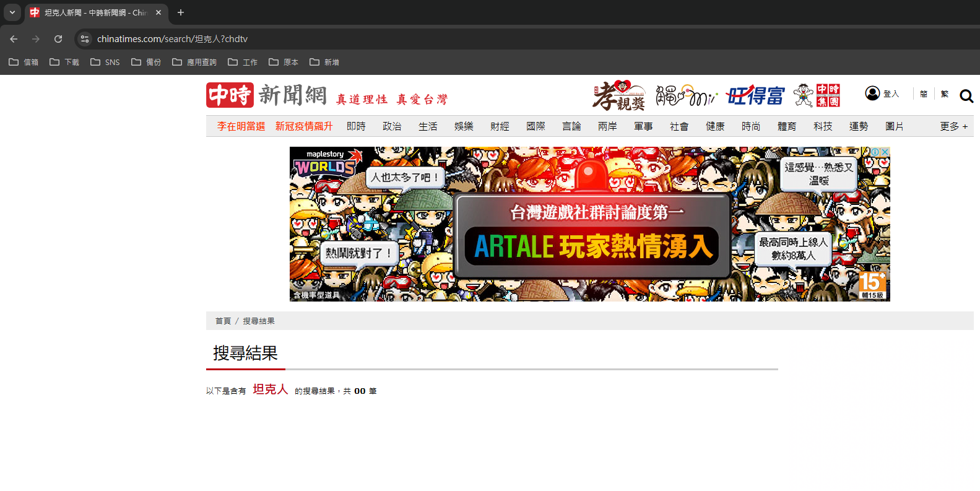Open the 中時集團 mascot logo
The width and height of the screenshot is (980, 491).
817,95
